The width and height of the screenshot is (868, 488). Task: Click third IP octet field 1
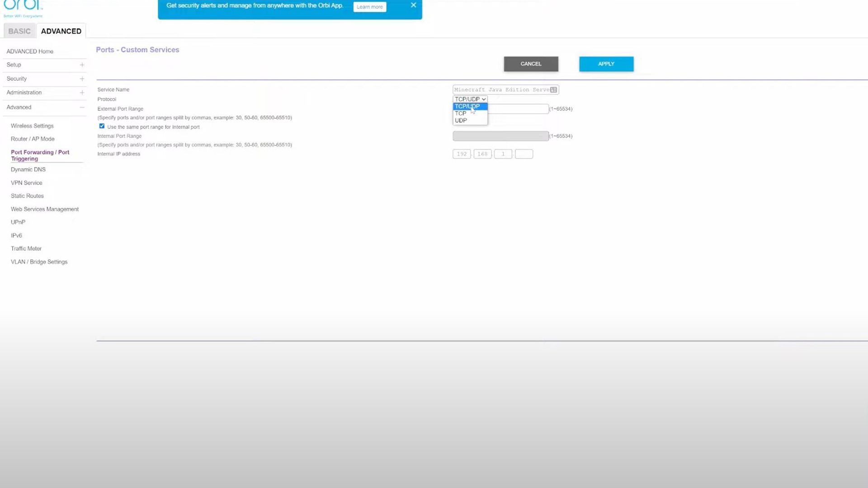(x=503, y=154)
